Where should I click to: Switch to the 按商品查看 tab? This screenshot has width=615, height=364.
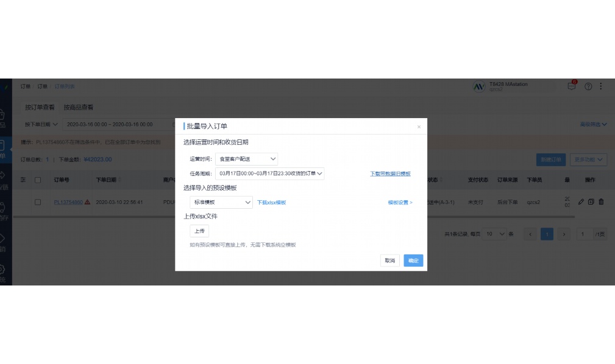(79, 107)
